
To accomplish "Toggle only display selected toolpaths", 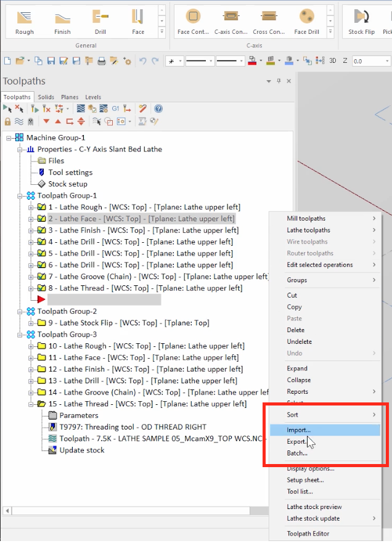I will 96,121.
